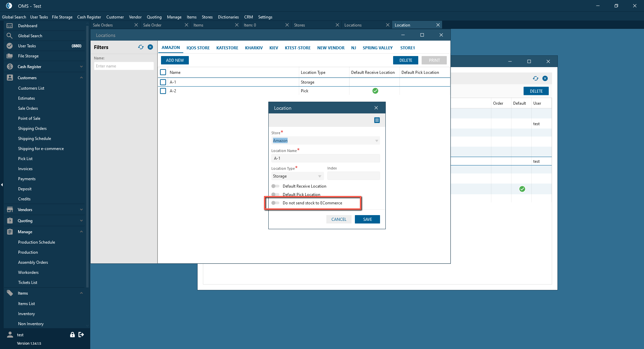Close the Sale Orders tab
Screen dimensions: 644x349
point(136,25)
